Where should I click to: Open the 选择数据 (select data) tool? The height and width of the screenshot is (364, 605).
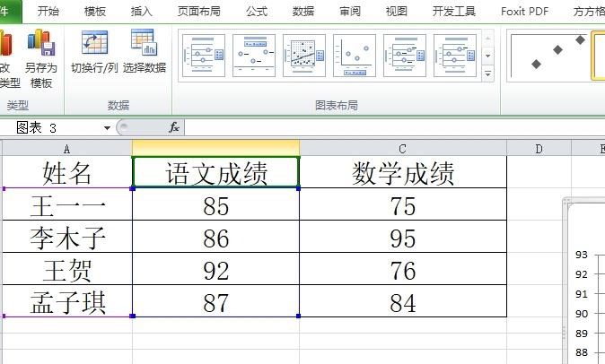tap(145, 52)
